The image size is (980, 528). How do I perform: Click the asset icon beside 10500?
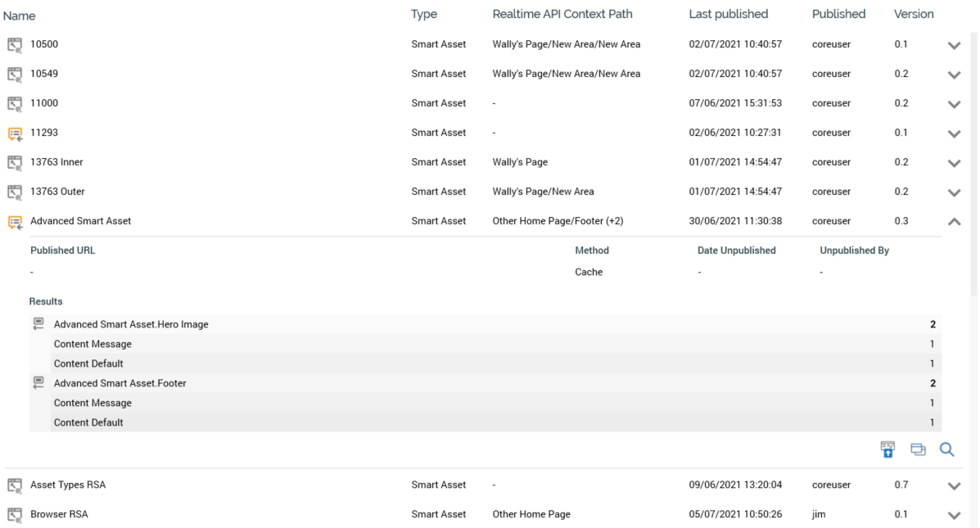coord(15,45)
